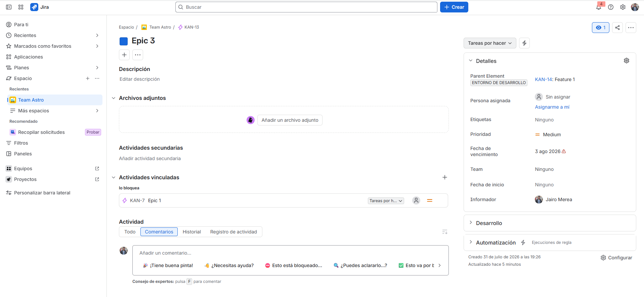Expand the Desarrollo section
The image size is (644, 297).
click(471, 223)
